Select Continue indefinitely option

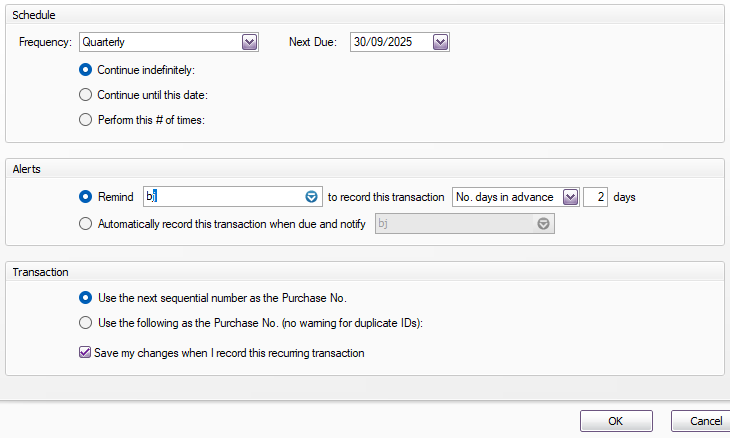tap(86, 70)
